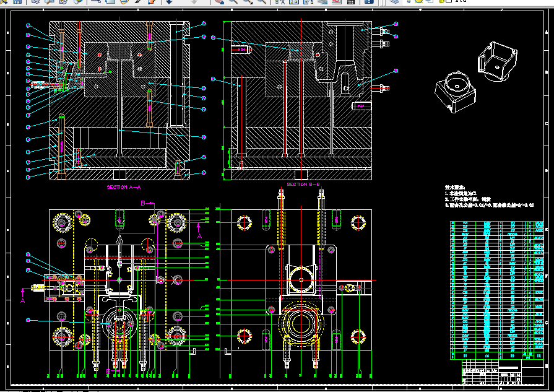The height and width of the screenshot is (392, 554).
Task: Click the blue Undo arrow in toolbar
Action: pyautogui.click(x=169, y=1)
